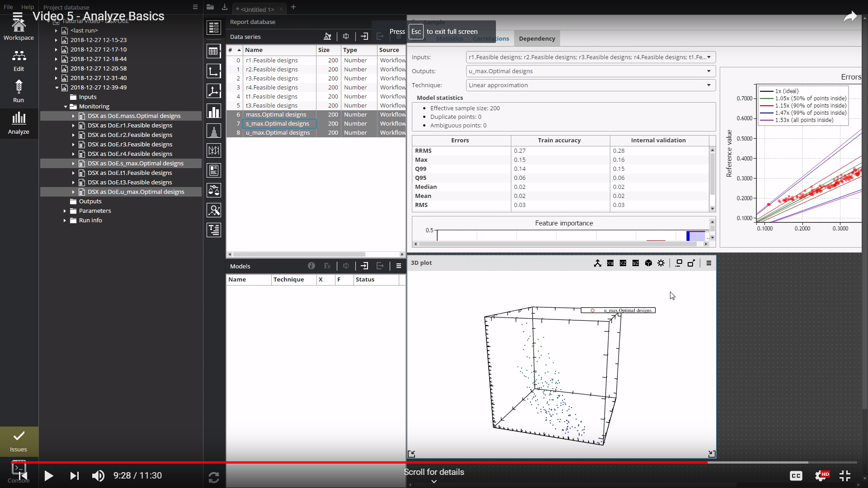This screenshot has height=488, width=868.
Task: Expand the 2018-12-27 12-15-23 run
Action: (57, 40)
